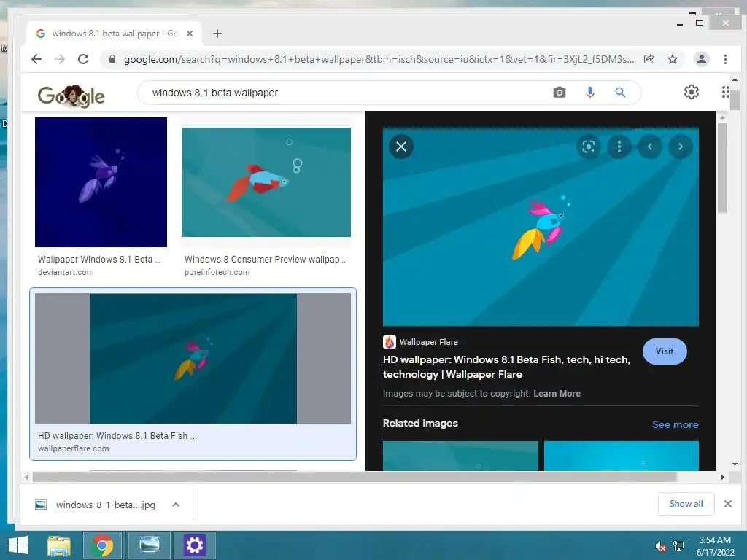Search inside image with Lens icon
The width and height of the screenshot is (747, 560).
[589, 147]
